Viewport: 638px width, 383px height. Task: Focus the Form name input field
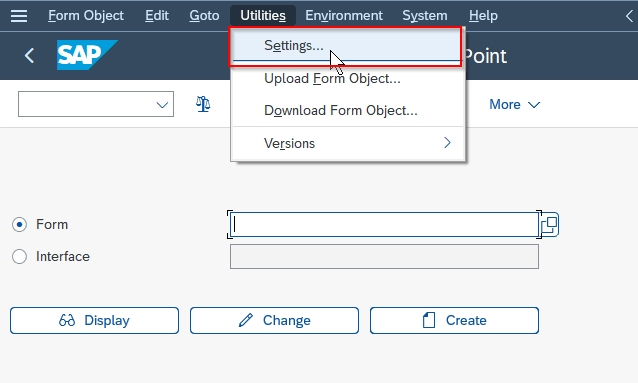pos(384,224)
